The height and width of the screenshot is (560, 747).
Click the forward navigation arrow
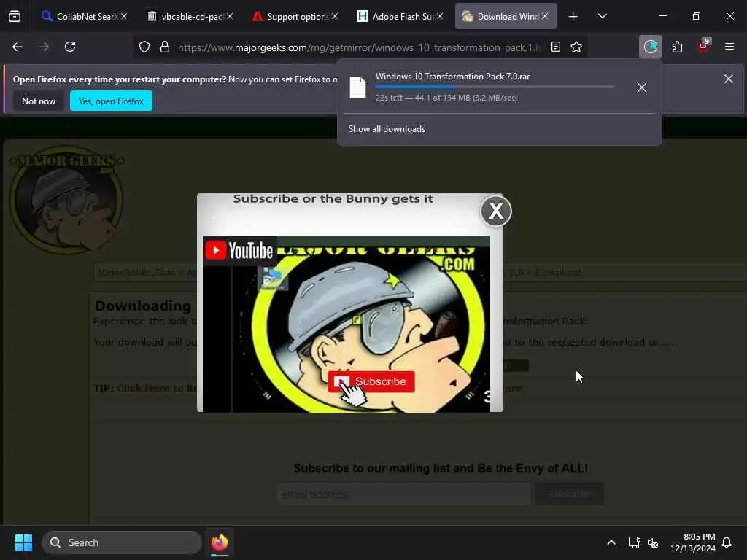coord(44,47)
